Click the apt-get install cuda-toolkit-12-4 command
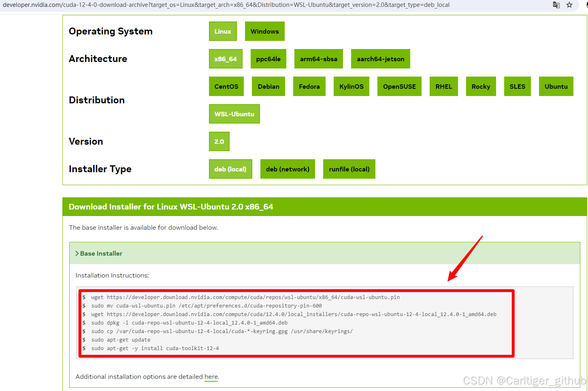This screenshot has height=391, width=588. (x=155, y=348)
